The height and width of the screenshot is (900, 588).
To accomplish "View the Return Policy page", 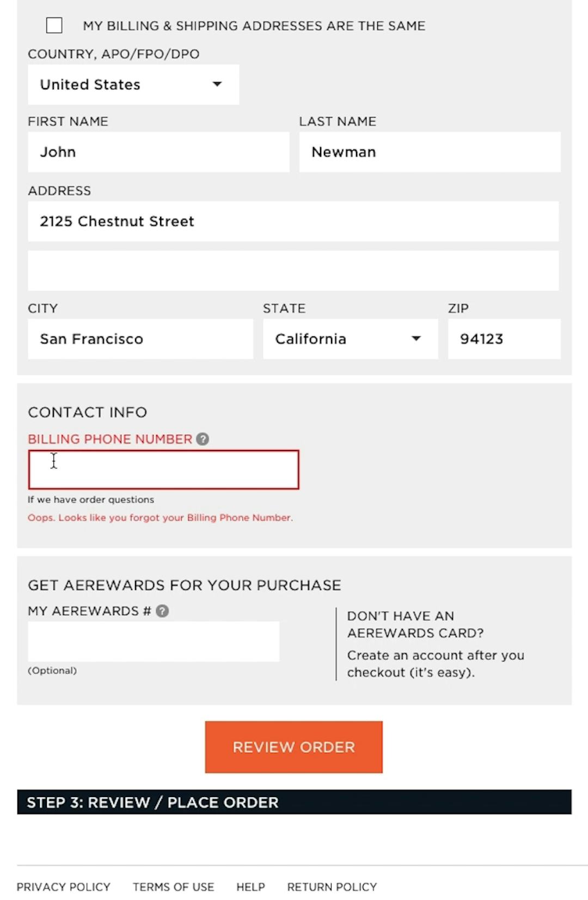I will [332, 886].
